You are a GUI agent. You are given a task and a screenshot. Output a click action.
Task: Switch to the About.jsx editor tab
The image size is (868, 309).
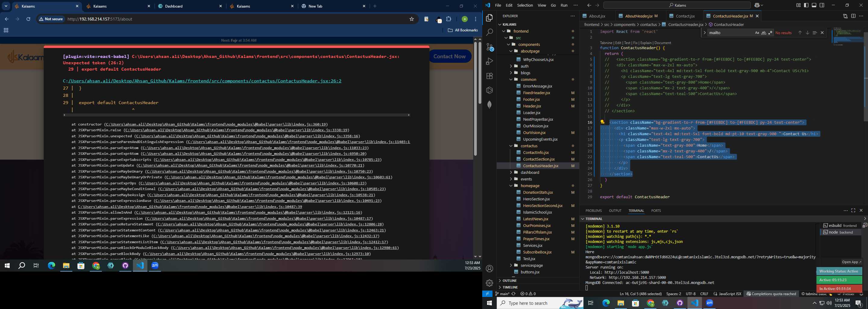point(597,16)
